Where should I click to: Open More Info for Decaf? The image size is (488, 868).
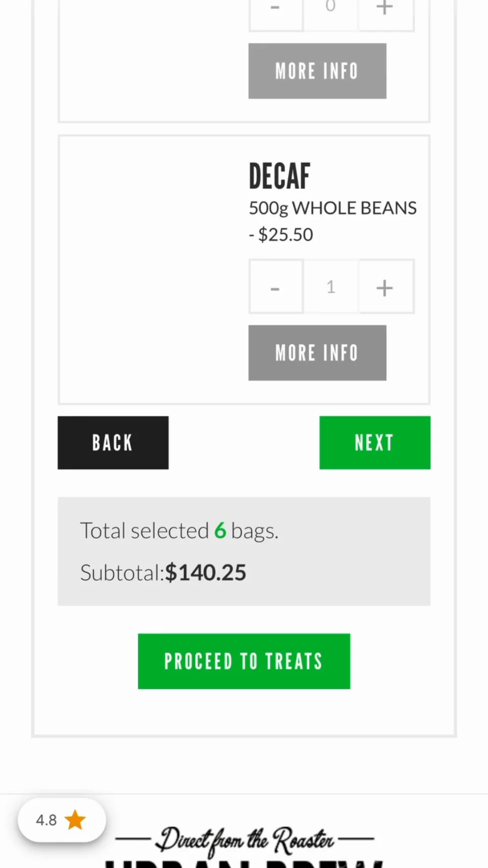[317, 353]
